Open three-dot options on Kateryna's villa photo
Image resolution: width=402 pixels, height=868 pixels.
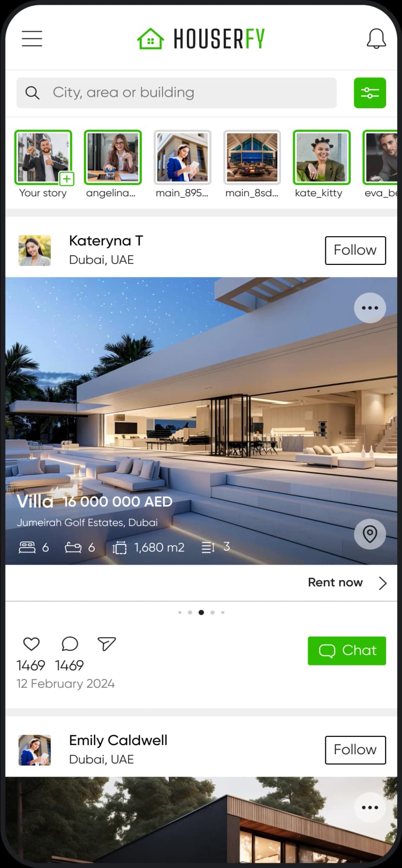[x=370, y=308]
